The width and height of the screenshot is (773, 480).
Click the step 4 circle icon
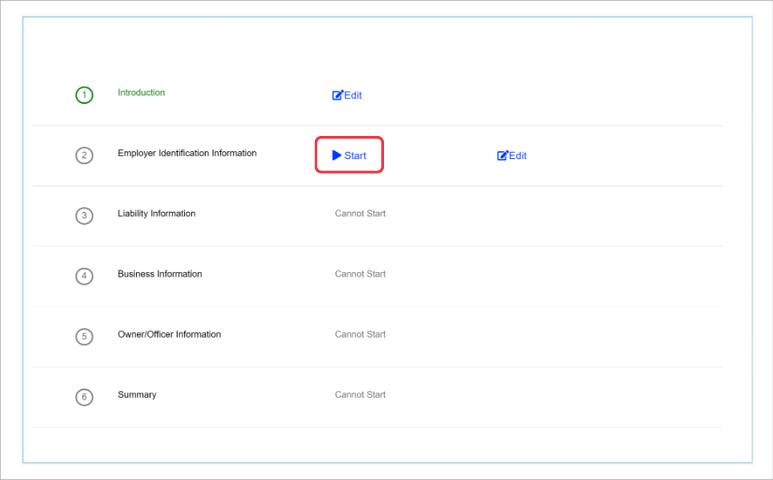point(85,276)
